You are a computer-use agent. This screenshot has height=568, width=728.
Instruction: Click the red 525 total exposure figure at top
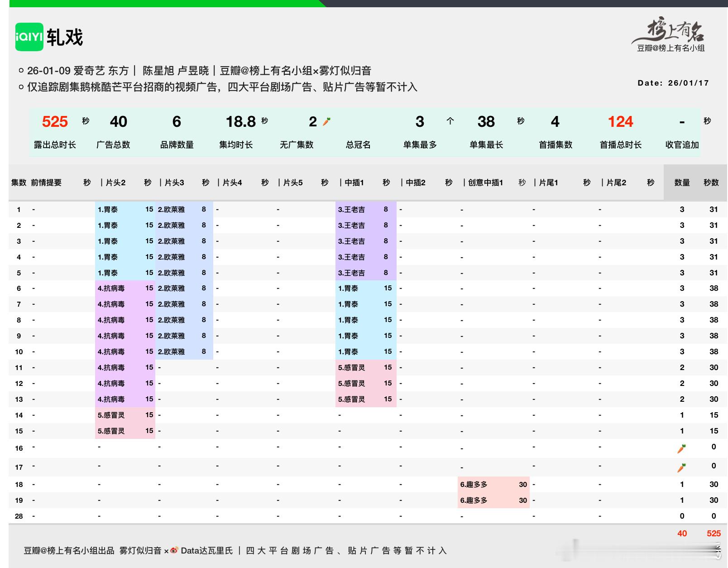point(55,121)
